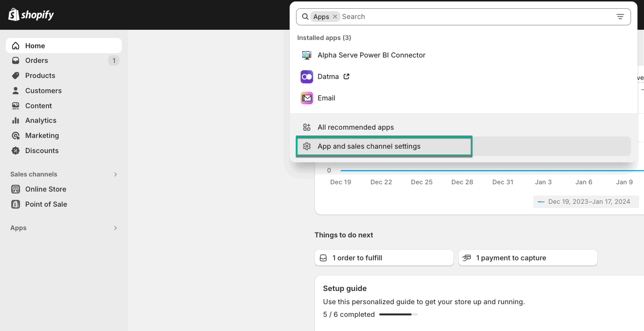Viewport: 644px width, 331px height.
Task: Expand the Sales channels section
Action: coord(116,174)
